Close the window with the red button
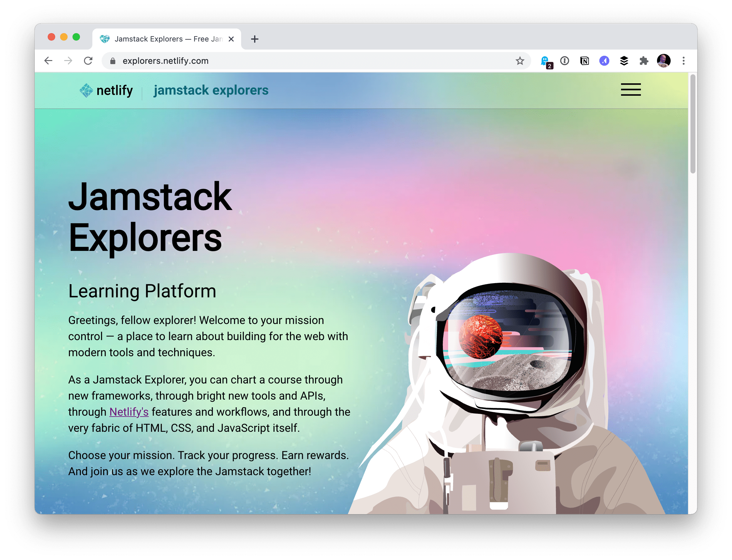 click(x=51, y=37)
